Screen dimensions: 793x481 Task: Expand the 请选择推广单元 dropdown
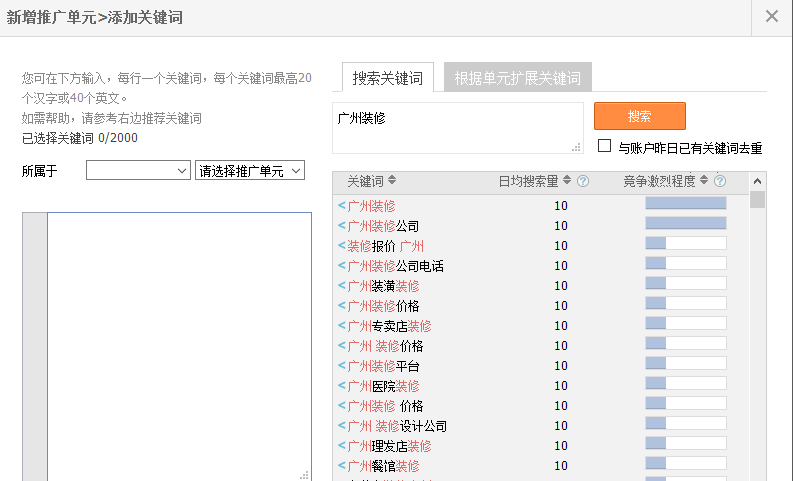pos(249,171)
